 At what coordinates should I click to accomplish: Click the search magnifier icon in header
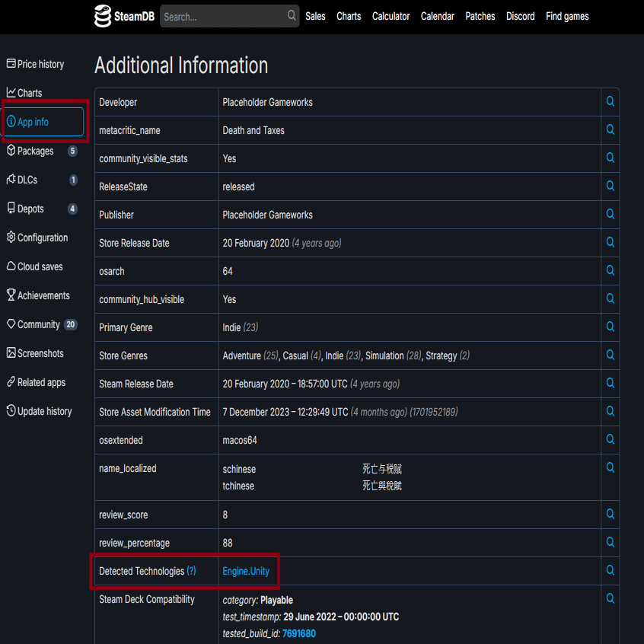point(292,16)
